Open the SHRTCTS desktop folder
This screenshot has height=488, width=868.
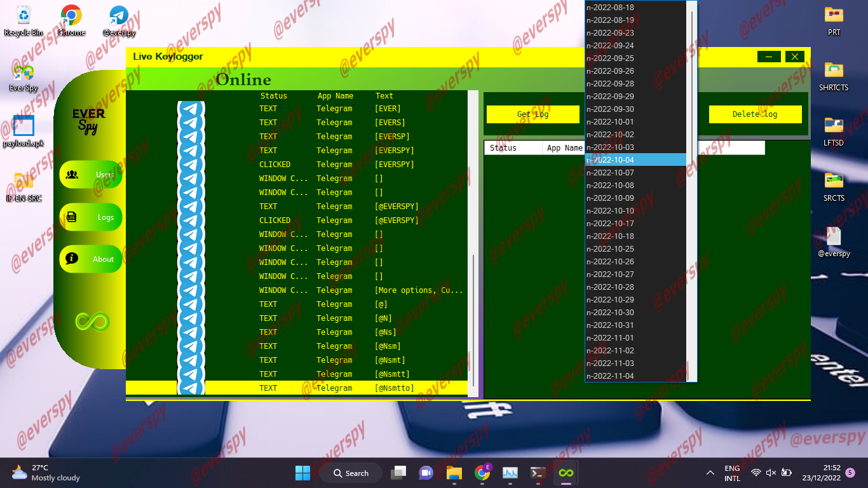tap(834, 76)
